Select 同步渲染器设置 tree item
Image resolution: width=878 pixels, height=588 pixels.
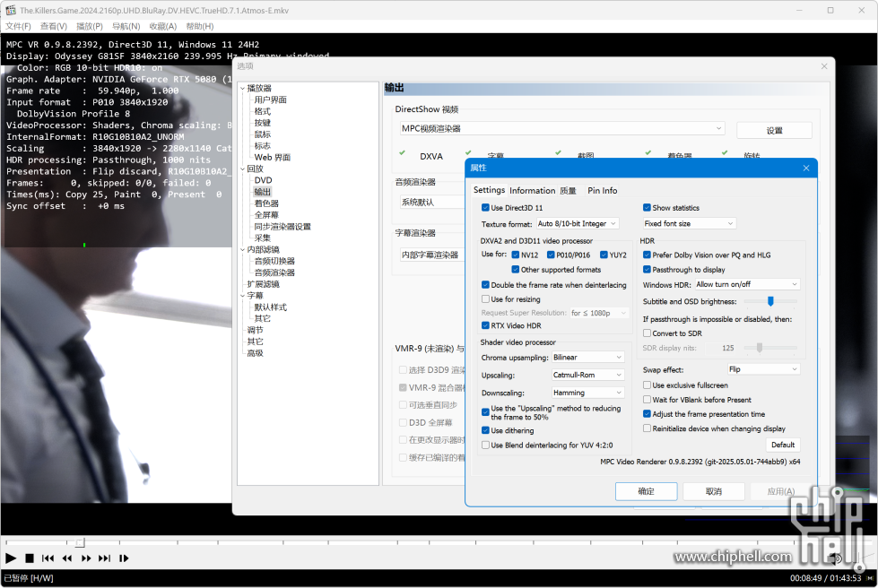click(x=283, y=227)
